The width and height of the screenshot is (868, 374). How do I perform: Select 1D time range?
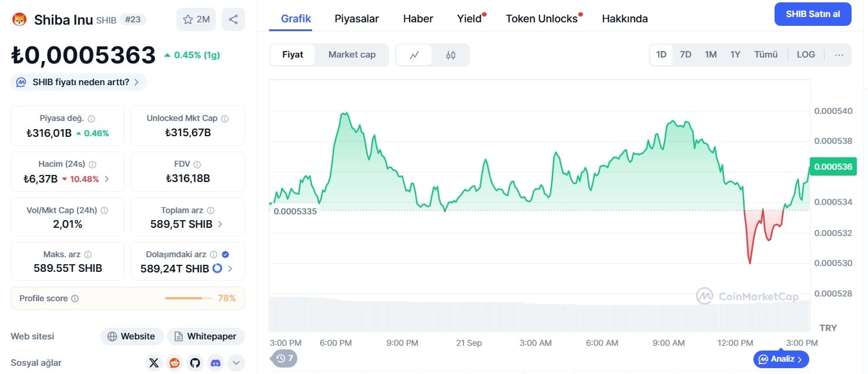coord(661,55)
